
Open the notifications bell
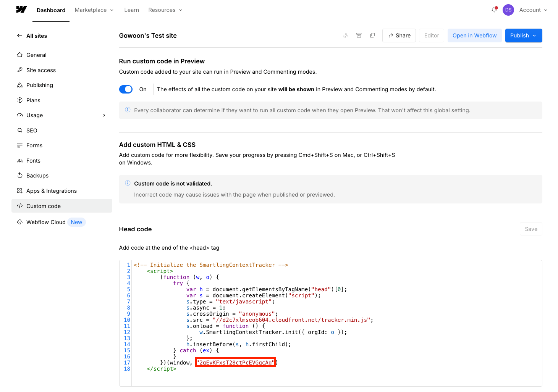coord(494,10)
